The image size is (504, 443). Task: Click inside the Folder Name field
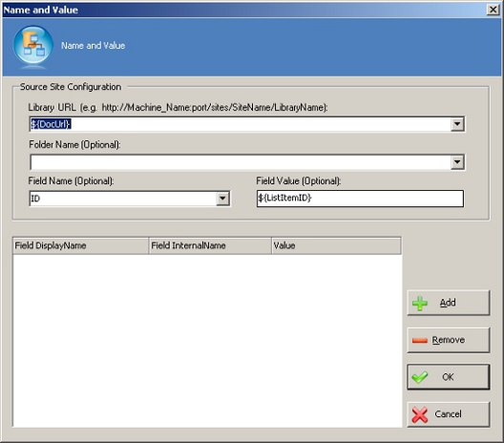[x=241, y=162]
